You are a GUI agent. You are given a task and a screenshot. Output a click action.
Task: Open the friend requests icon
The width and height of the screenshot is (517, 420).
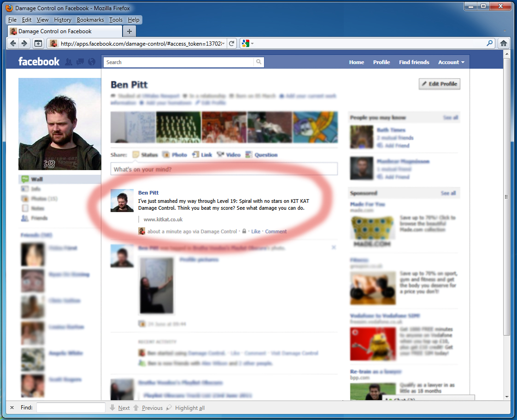click(69, 62)
